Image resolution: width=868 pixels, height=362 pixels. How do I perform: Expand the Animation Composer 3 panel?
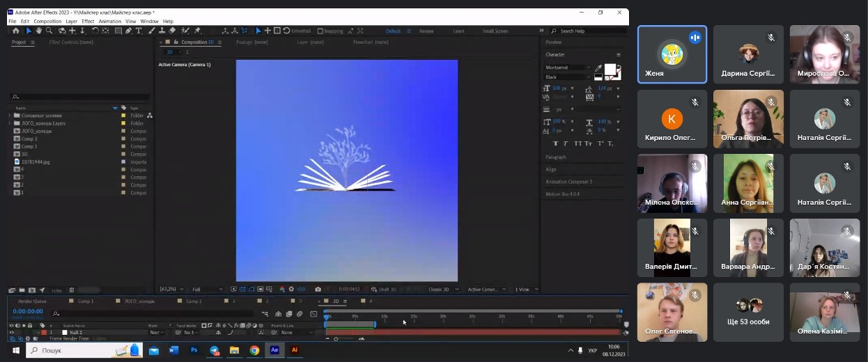coord(568,182)
